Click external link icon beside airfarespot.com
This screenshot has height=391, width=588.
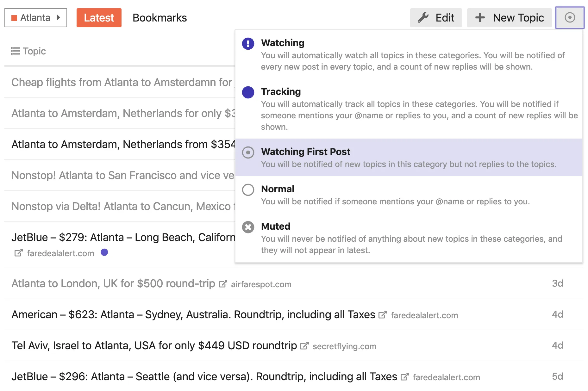(x=223, y=284)
